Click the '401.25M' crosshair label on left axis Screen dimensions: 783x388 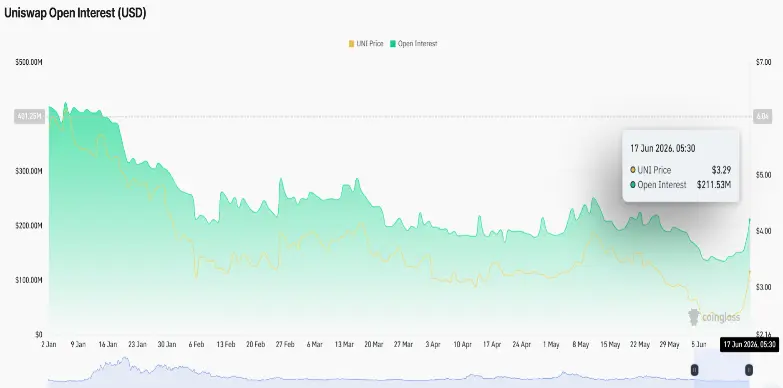[x=29, y=116]
